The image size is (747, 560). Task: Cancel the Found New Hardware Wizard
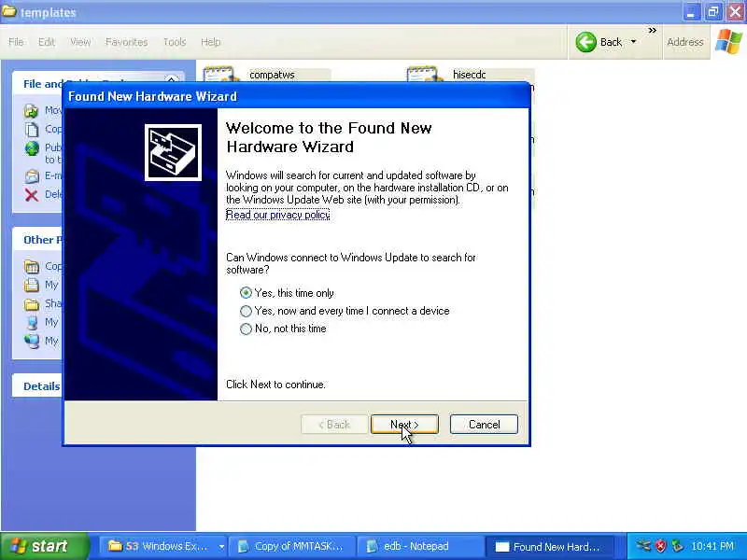(x=484, y=425)
